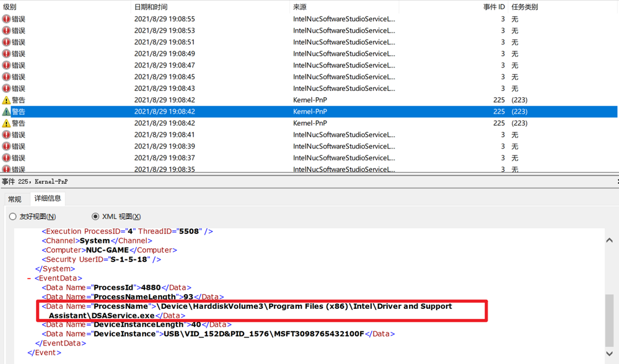Screen dimensions: 619x364
Task: Click the error icon of the 19:08:39 event
Action: coord(6,146)
